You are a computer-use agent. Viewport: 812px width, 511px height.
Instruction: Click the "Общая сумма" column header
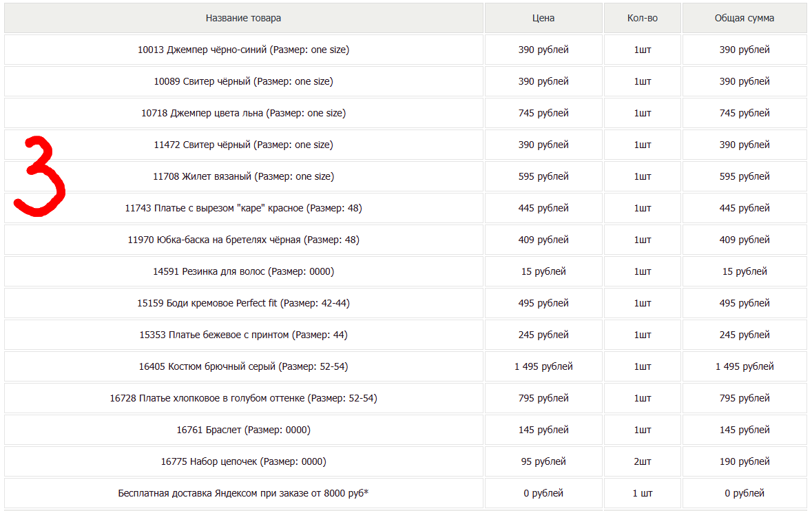coord(744,18)
